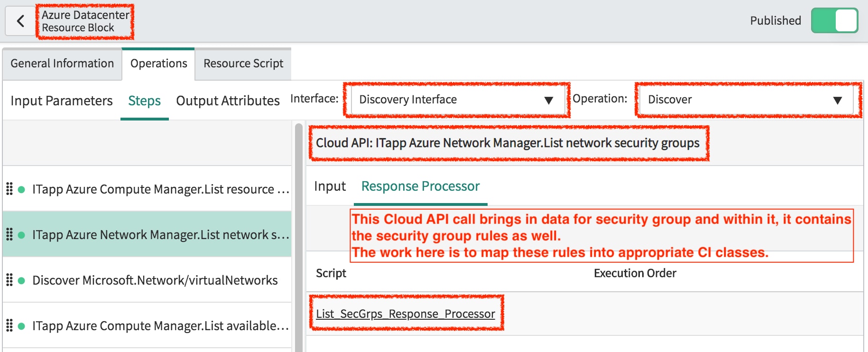Open the General Information tab
The height and width of the screenshot is (352, 868).
coord(62,64)
